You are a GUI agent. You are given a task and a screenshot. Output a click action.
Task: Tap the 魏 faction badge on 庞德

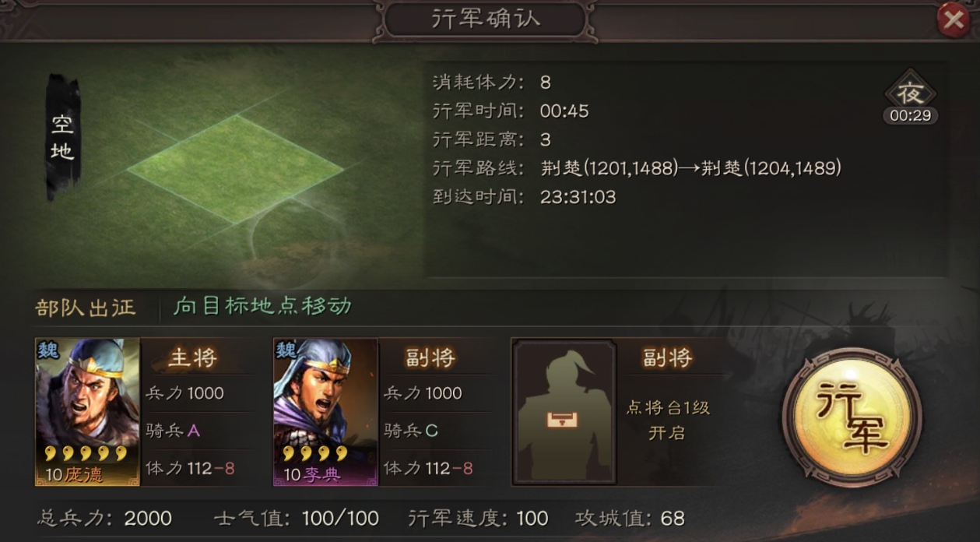click(47, 350)
